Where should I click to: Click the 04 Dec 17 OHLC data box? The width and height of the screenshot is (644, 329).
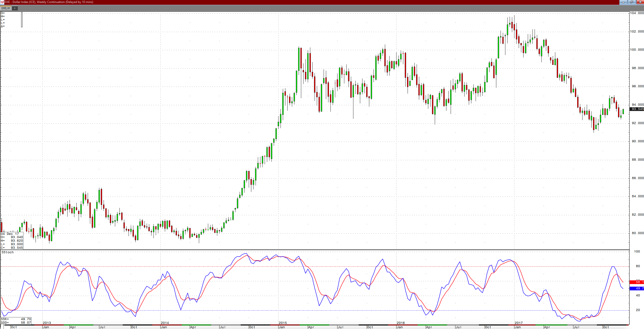(x=12, y=240)
